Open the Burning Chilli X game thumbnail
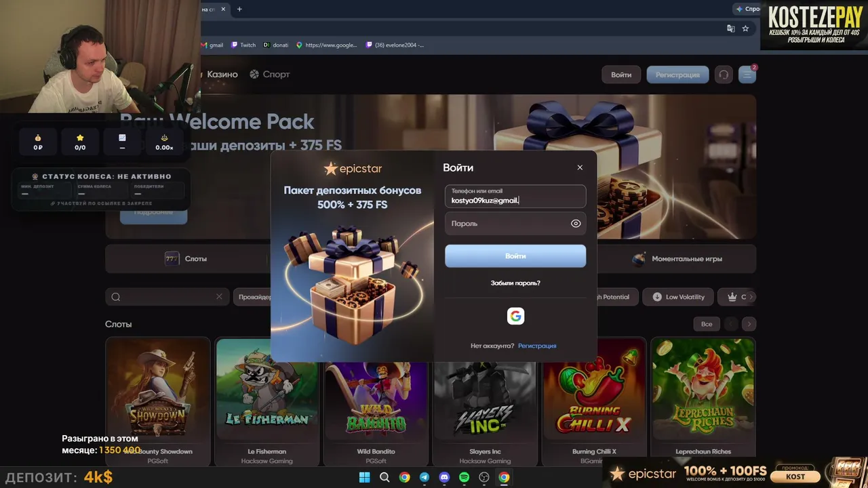This screenshot has width=868, height=488. pos(594,390)
